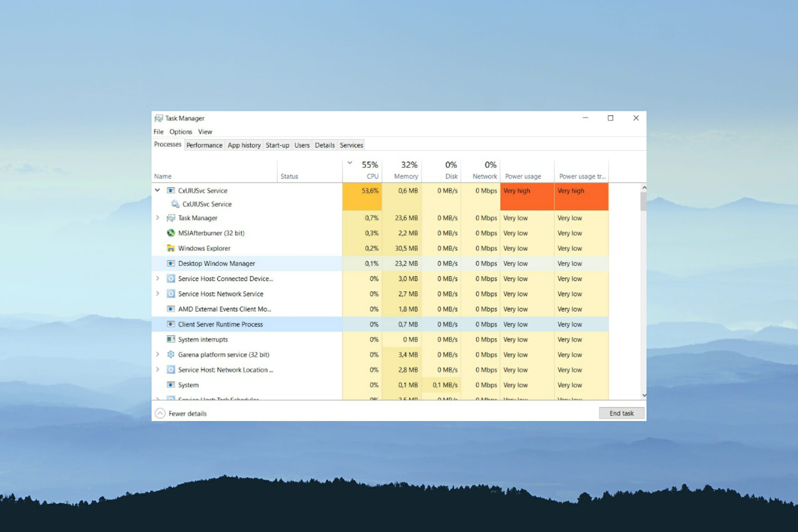This screenshot has height=532, width=798.
Task: Open the Options menu
Action: point(181,132)
